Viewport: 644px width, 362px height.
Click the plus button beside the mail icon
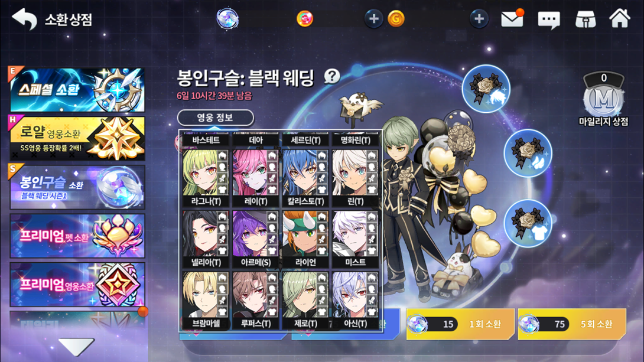(x=479, y=19)
